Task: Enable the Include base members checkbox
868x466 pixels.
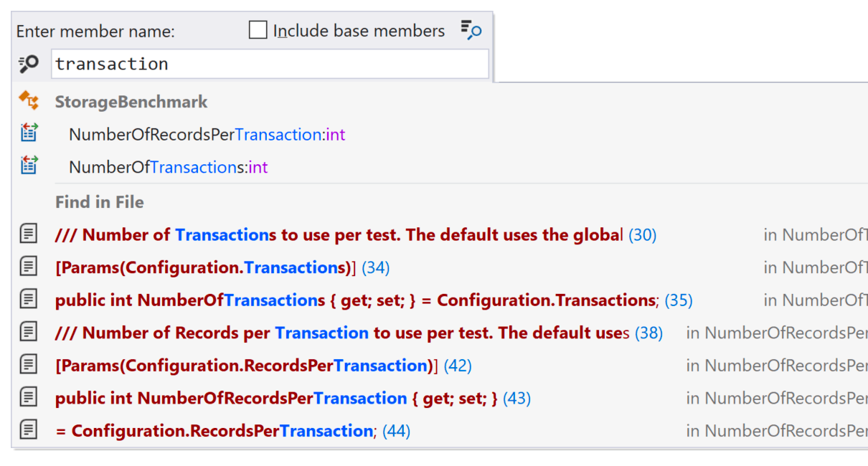Action: coord(258,31)
